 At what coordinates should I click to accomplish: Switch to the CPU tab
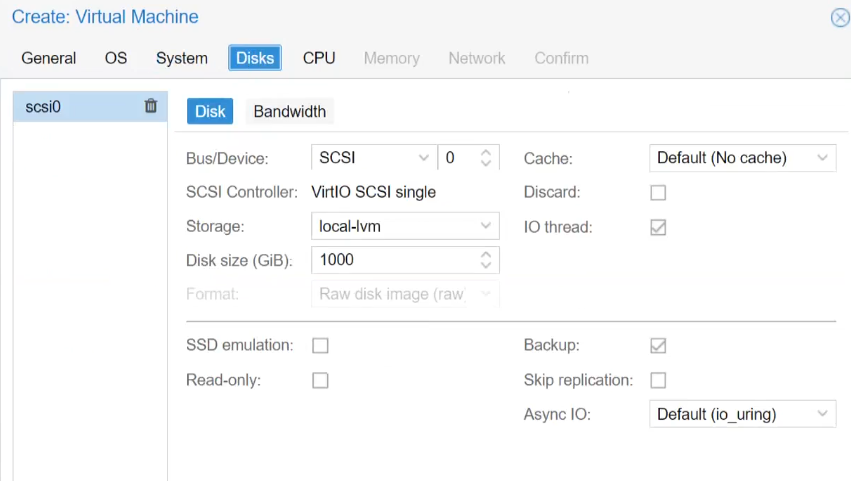click(x=319, y=58)
